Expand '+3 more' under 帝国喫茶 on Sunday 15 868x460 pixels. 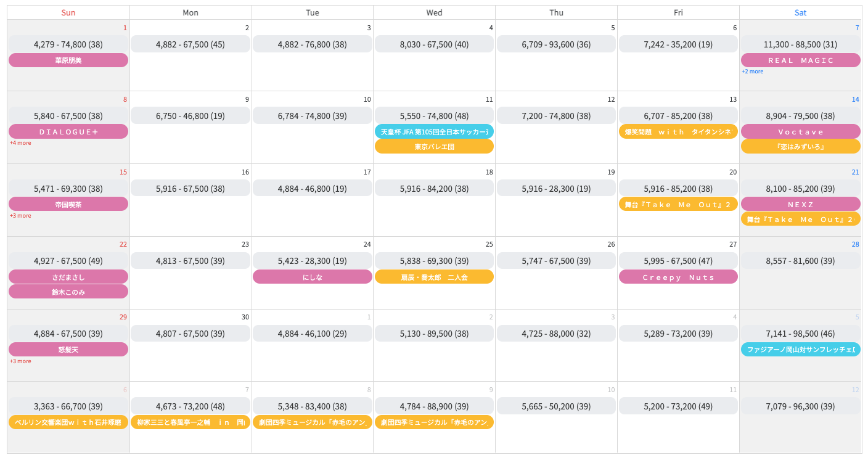click(x=20, y=216)
